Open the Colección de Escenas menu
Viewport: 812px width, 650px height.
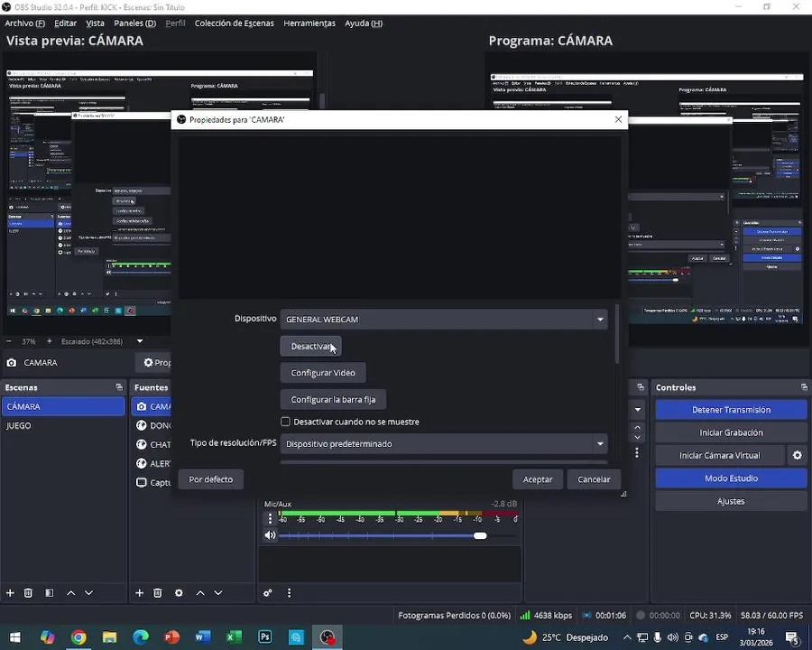[x=234, y=23]
